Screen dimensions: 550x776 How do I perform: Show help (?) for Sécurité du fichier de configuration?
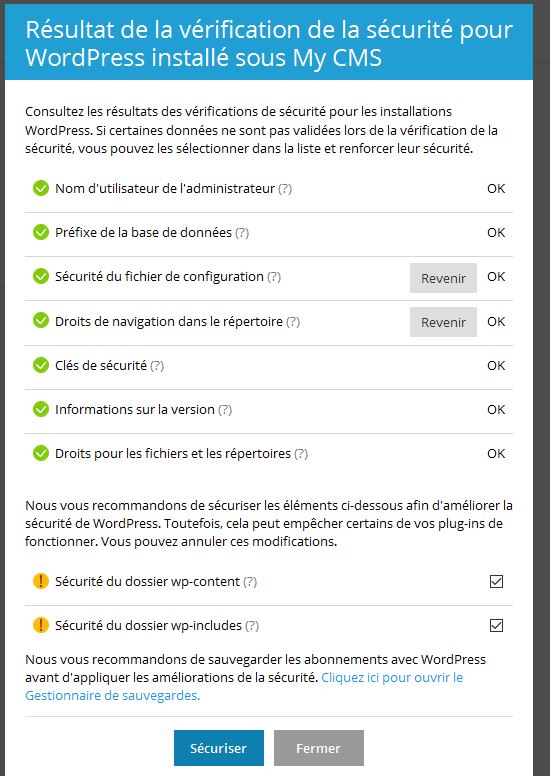(x=274, y=277)
